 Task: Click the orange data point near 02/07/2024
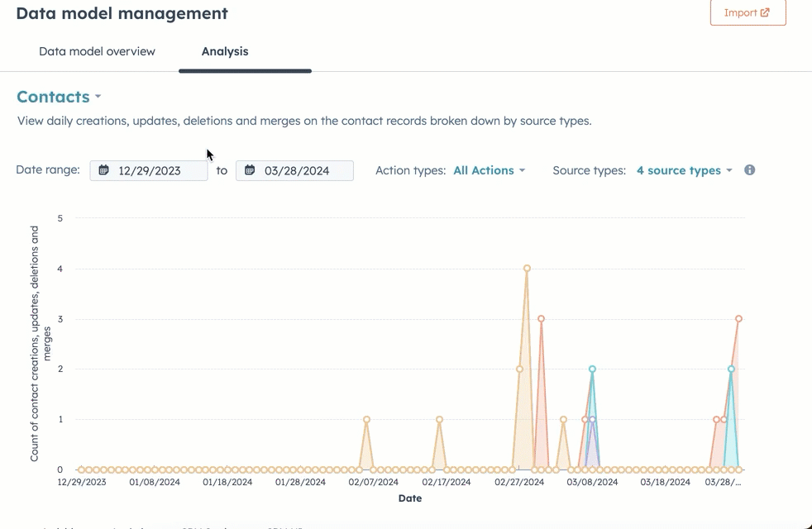[366, 420]
